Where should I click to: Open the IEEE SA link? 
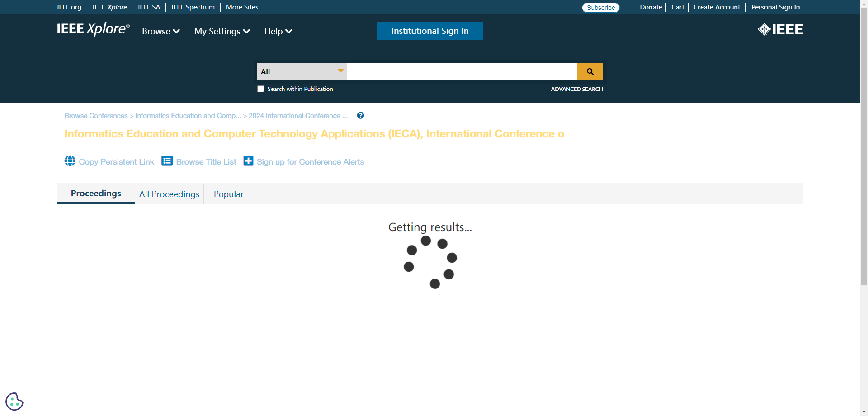coord(149,7)
